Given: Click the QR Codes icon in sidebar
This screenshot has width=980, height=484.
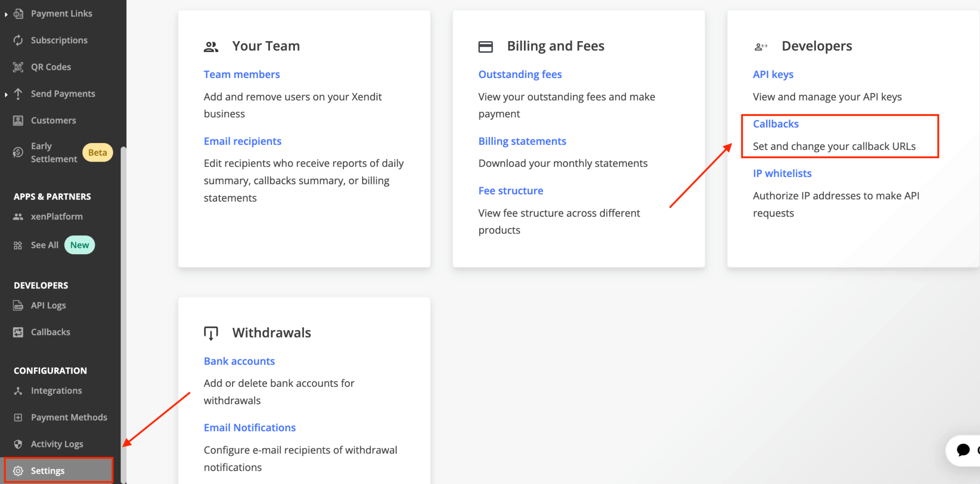Looking at the screenshot, I should [18, 67].
